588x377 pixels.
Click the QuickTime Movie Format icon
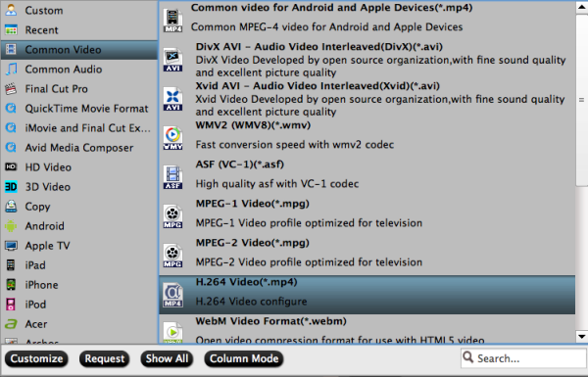(x=11, y=109)
